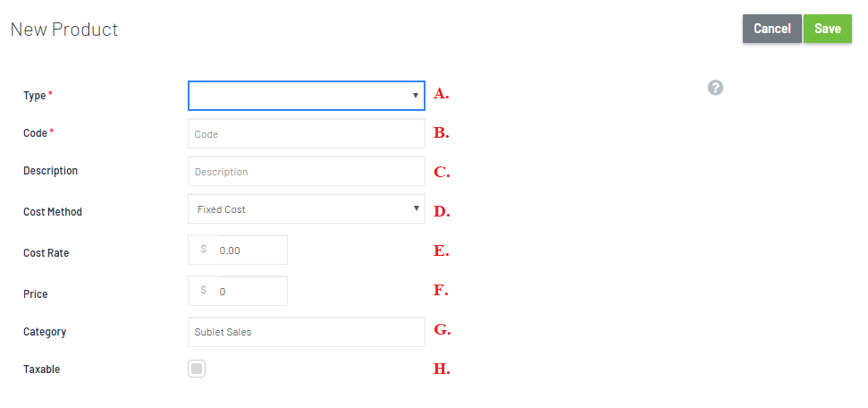Click the arrow on the Type select box
Image resolution: width=868 pixels, height=408 pixels.
(415, 96)
